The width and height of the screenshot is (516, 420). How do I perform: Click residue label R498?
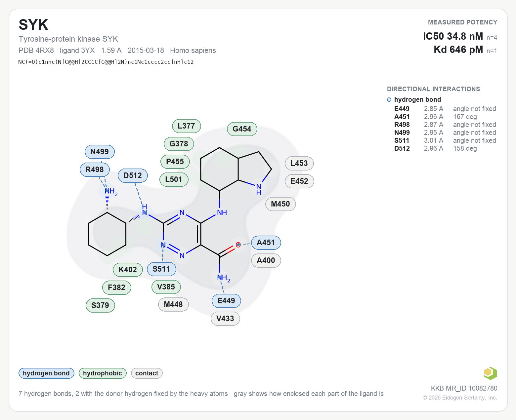point(95,170)
